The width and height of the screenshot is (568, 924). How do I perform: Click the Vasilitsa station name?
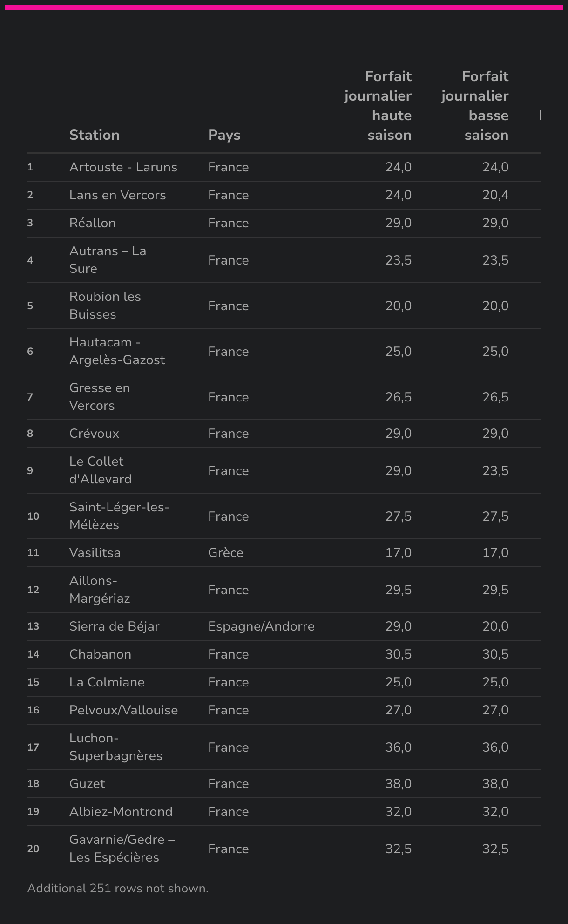point(95,553)
